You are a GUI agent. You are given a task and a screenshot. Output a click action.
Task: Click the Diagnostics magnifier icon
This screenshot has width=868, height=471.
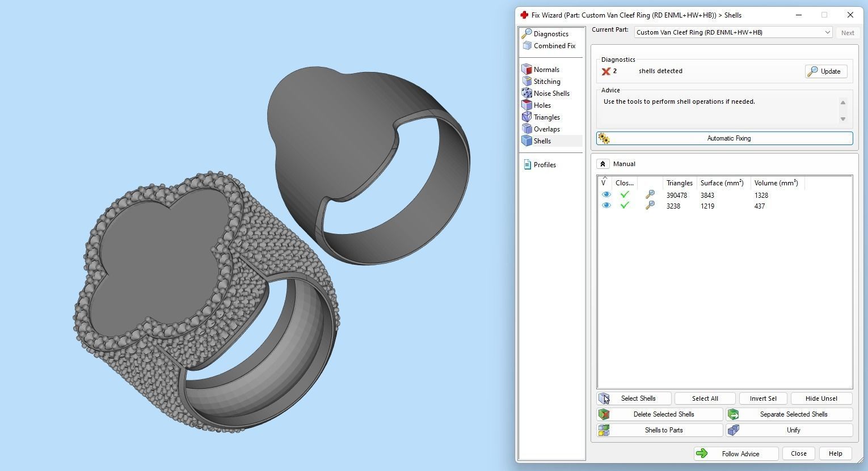click(x=526, y=34)
